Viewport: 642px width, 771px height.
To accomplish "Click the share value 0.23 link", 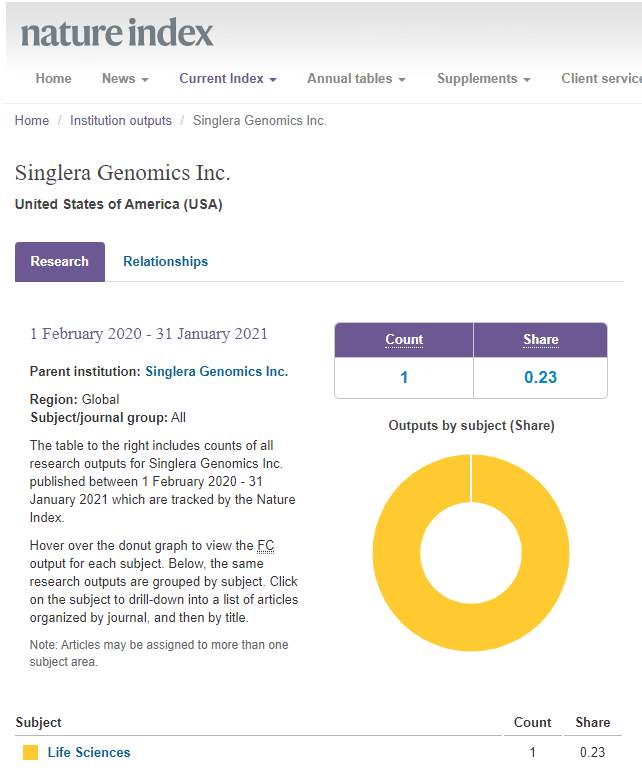I will 541,378.
